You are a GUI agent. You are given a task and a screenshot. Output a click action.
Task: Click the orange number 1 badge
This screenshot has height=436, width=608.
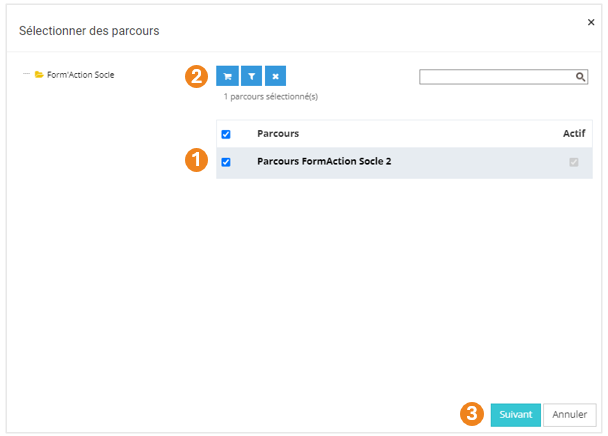tap(197, 161)
